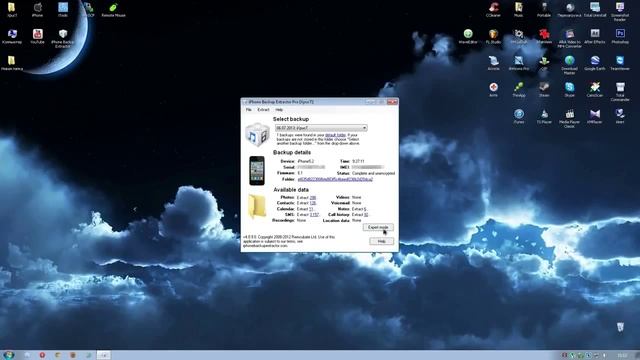This screenshot has height=360, width=640.
Task: Open the KMPlayer desktop icon
Action: 595,116
